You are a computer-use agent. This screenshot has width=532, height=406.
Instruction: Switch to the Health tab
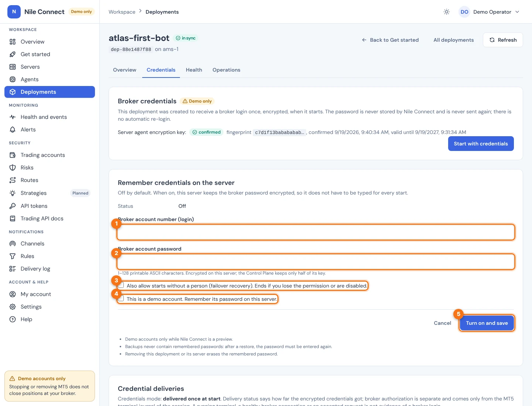(x=194, y=70)
